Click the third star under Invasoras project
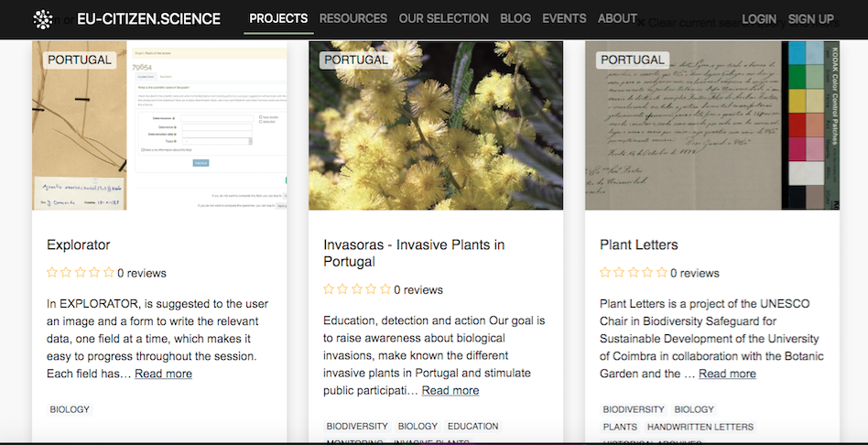The height and width of the screenshot is (445, 868). coord(357,289)
